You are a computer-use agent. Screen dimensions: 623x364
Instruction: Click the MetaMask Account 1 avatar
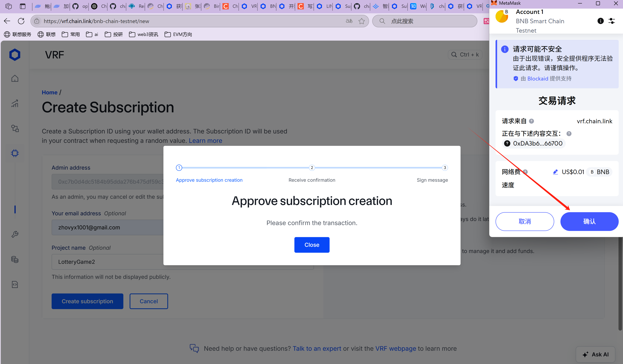click(x=502, y=17)
